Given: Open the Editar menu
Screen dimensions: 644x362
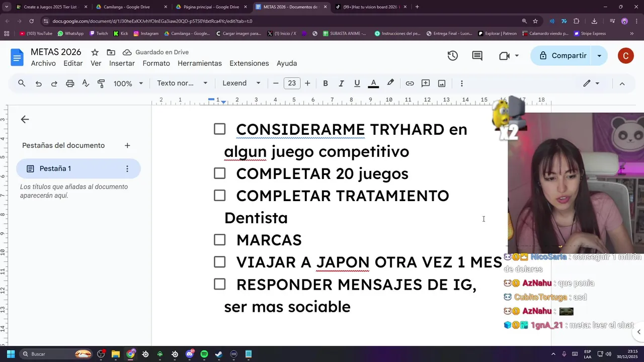Looking at the screenshot, I should (73, 63).
